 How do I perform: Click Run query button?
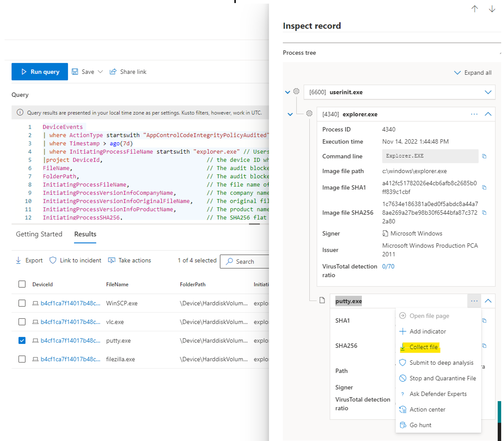pyautogui.click(x=40, y=72)
